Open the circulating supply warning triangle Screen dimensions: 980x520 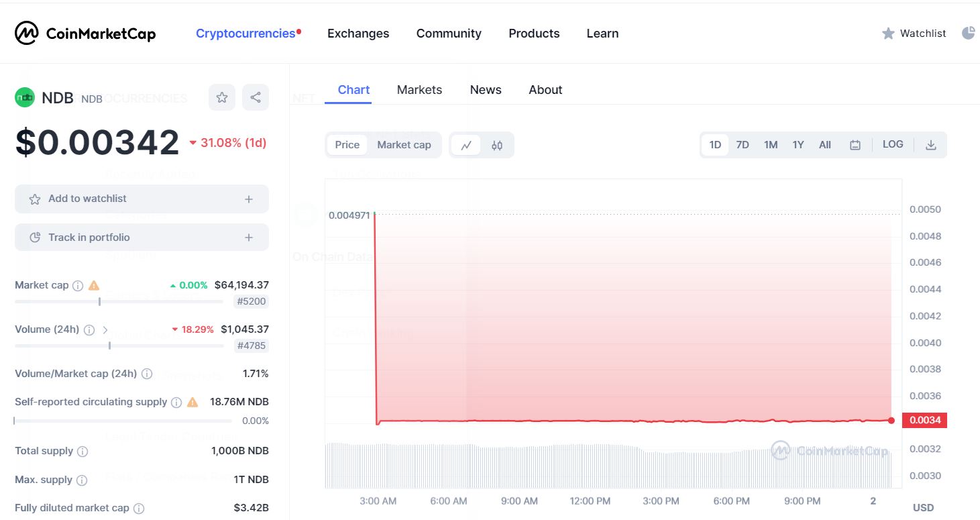coord(193,402)
